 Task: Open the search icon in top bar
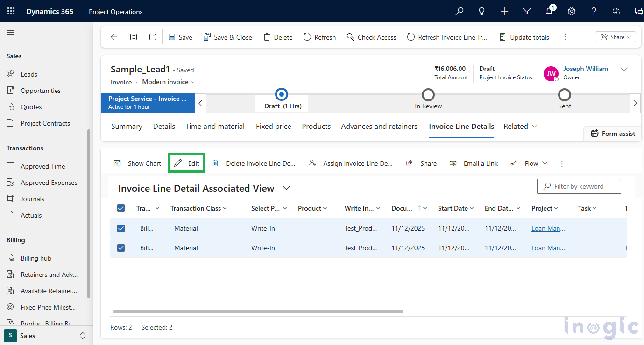(x=459, y=11)
